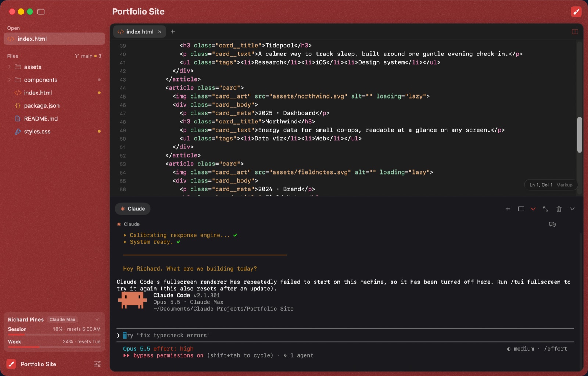Click the Markup language selector
This screenshot has height=376, width=588.
pyautogui.click(x=564, y=185)
